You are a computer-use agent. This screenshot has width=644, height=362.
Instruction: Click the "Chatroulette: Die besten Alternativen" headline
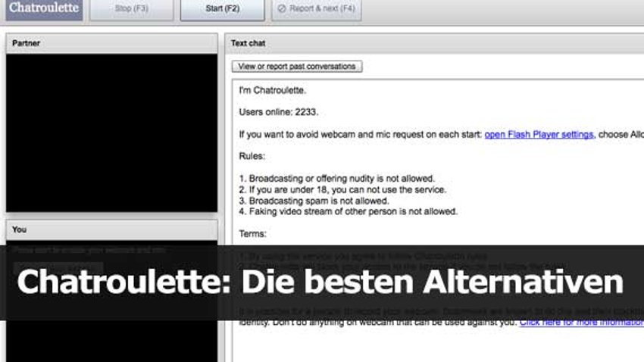(320, 282)
